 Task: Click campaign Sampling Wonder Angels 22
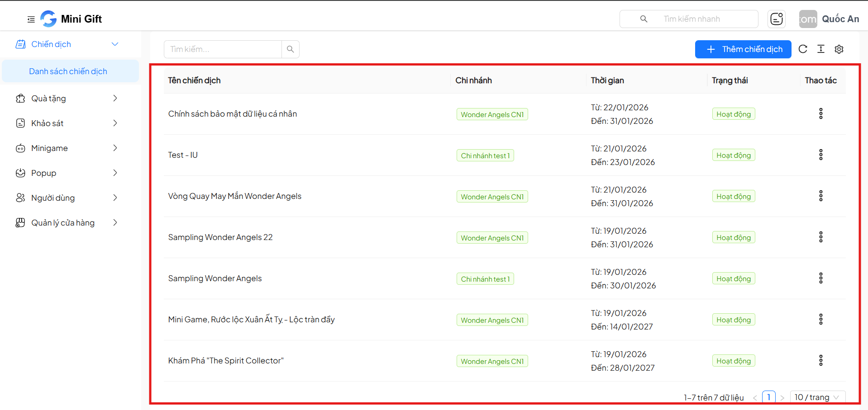tap(220, 237)
